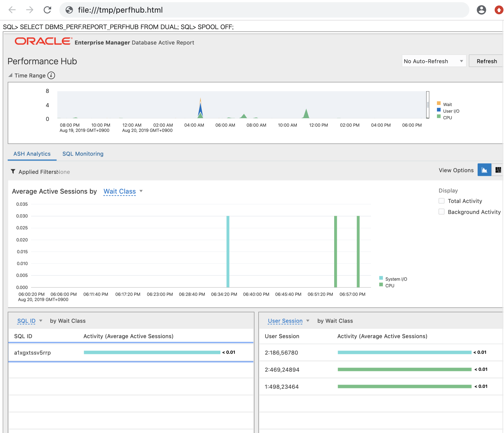Reload the page with the refresh icon
The image size is (504, 433).
[47, 10]
